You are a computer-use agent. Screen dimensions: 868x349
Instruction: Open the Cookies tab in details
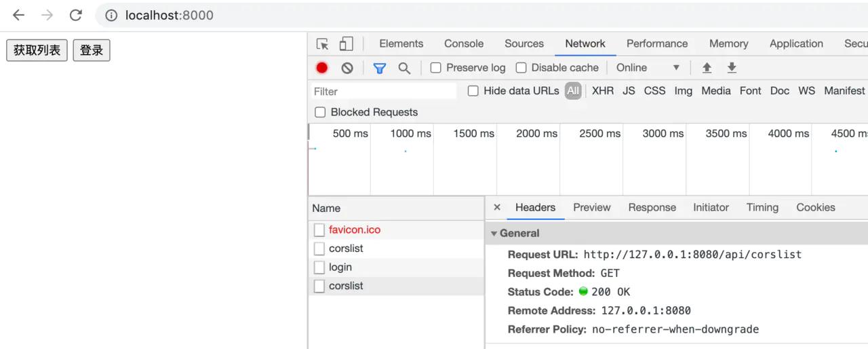(x=816, y=208)
